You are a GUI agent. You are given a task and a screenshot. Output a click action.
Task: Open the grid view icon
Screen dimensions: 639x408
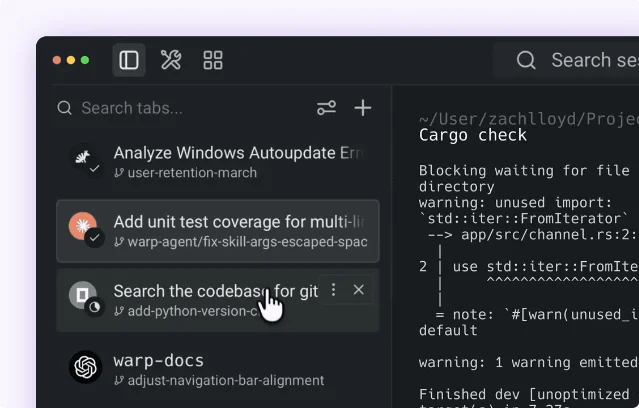(213, 60)
